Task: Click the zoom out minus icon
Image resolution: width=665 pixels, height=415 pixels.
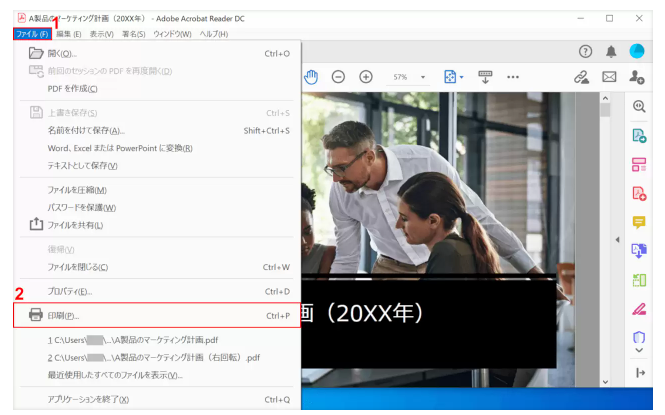Action: [338, 77]
